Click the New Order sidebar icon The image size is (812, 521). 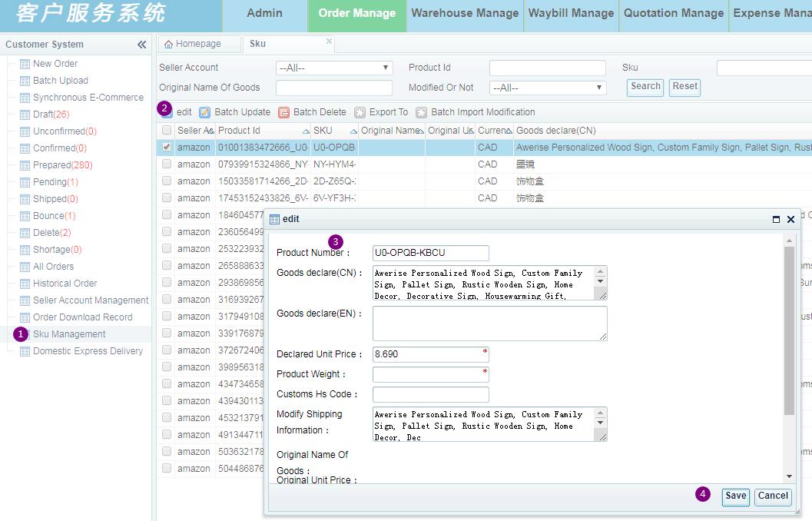pos(25,65)
